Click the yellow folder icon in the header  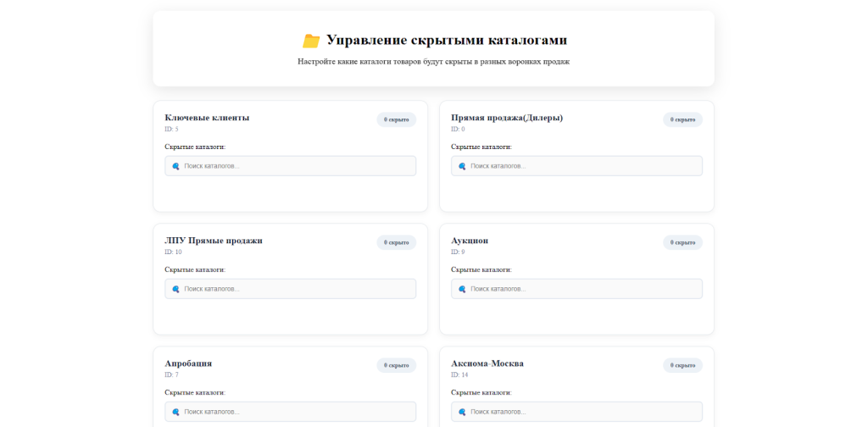[x=311, y=41]
